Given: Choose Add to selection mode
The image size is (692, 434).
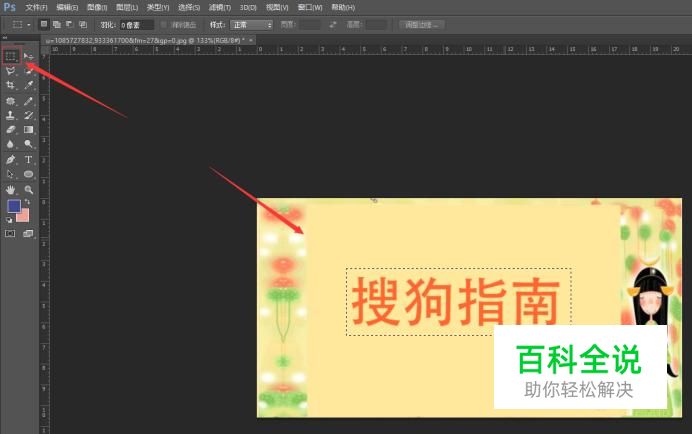Looking at the screenshot, I should tap(56, 24).
